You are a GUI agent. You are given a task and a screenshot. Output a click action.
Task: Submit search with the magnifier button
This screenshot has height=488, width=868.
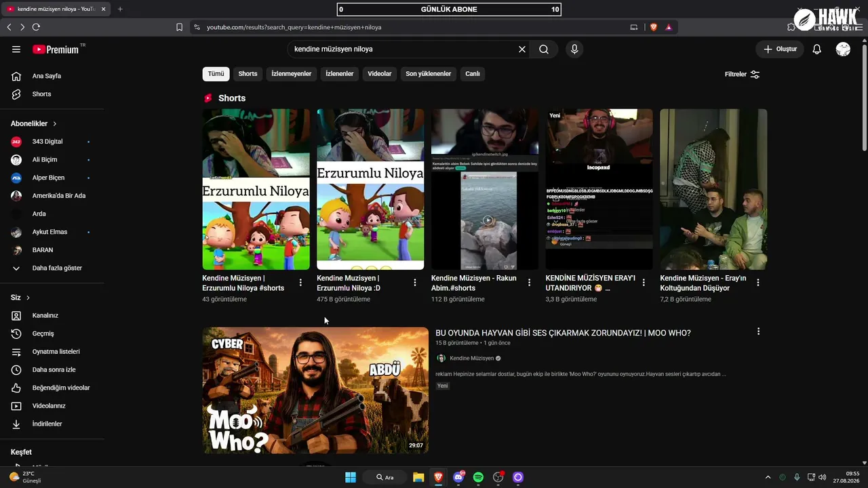pos(544,49)
